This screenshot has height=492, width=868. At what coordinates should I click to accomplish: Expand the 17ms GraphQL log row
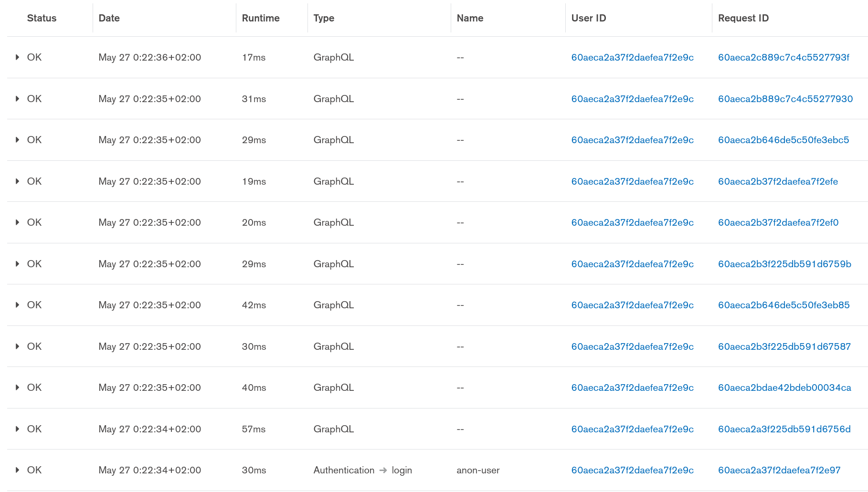point(18,57)
